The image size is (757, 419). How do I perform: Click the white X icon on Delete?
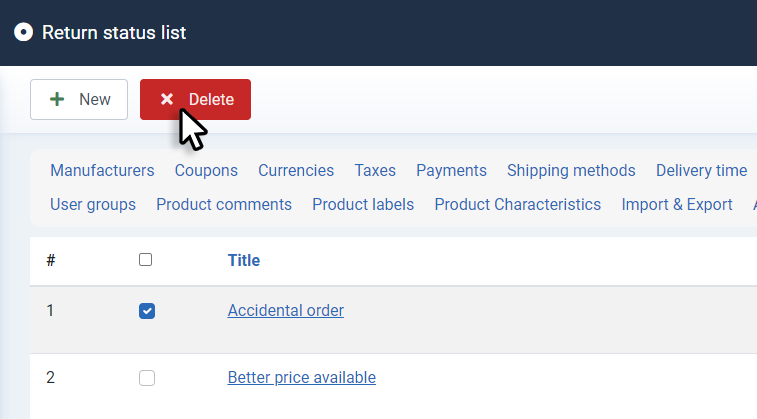167,99
